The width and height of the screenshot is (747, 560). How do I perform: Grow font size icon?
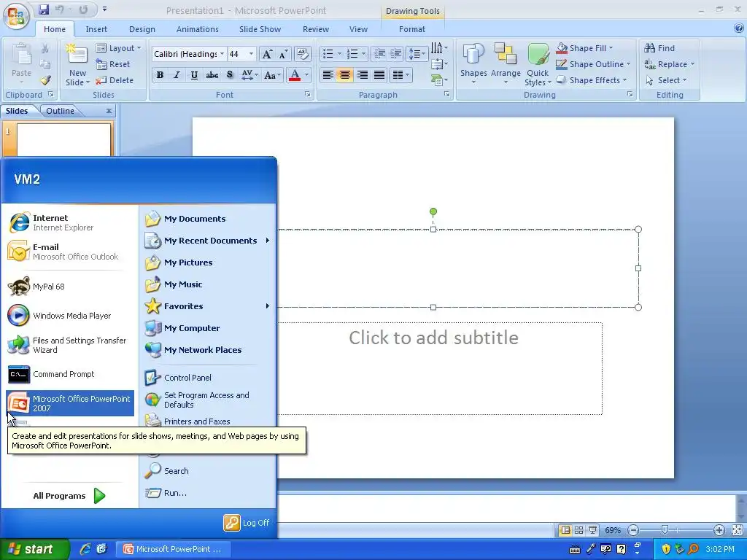pos(268,54)
